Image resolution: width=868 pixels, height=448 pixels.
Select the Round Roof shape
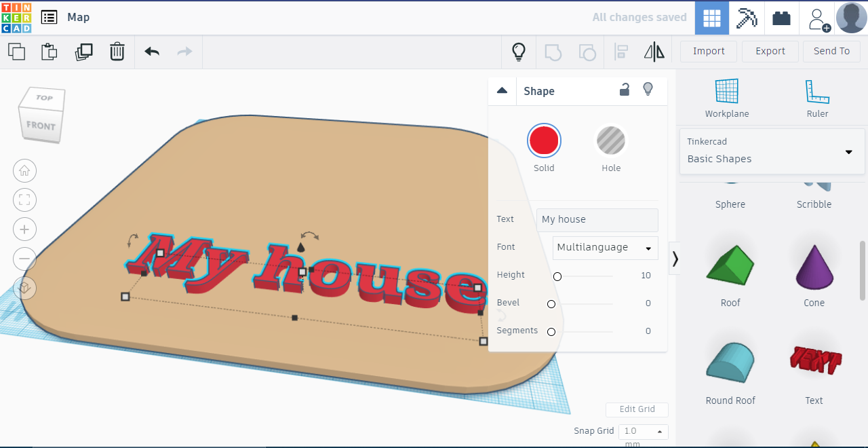pos(730,373)
